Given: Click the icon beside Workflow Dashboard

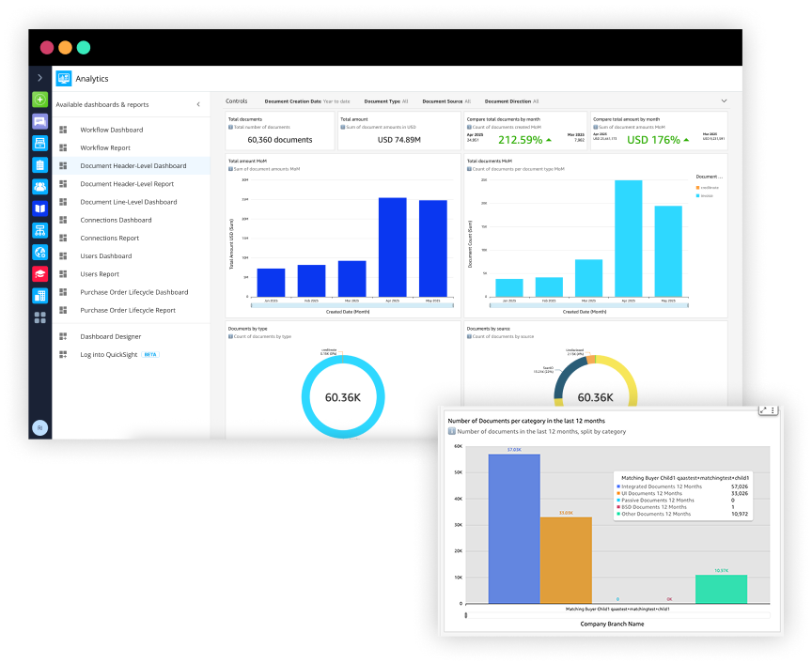Looking at the screenshot, I should [63, 130].
